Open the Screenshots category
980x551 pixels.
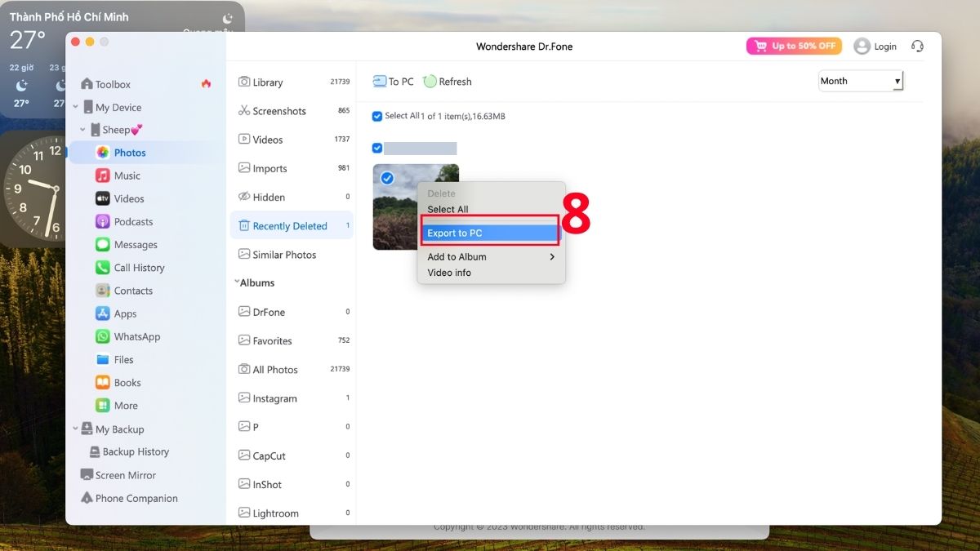coord(292,111)
